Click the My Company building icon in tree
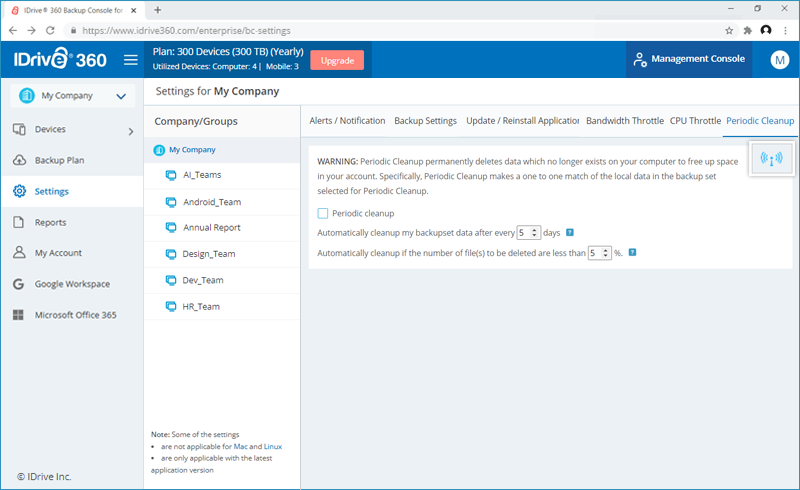The height and width of the screenshot is (490, 800). (x=159, y=150)
